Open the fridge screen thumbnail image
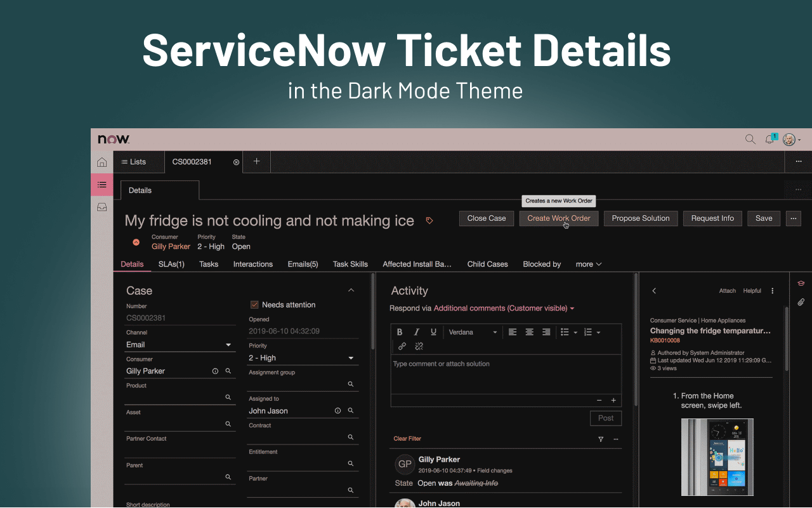Image resolution: width=812 pixels, height=508 pixels. pos(717,457)
